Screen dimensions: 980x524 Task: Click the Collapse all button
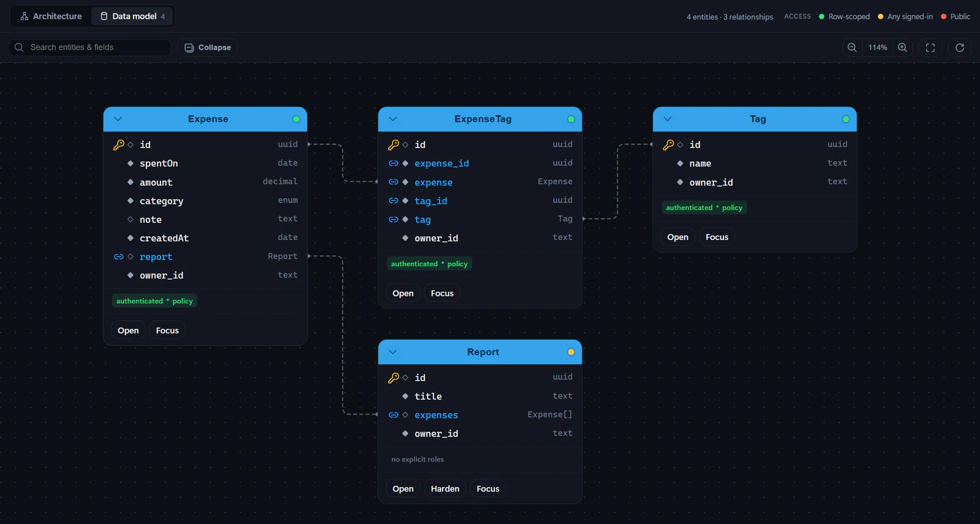208,48
